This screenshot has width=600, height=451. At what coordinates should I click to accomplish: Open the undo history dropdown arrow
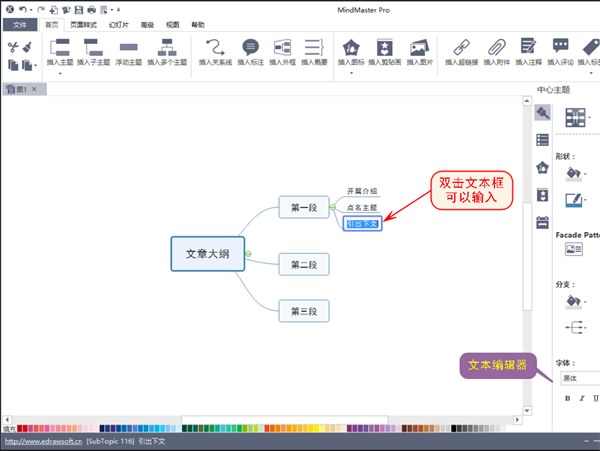(31, 10)
